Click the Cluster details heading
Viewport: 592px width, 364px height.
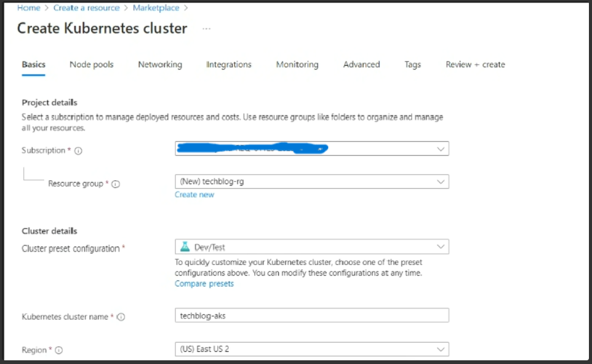[49, 231]
